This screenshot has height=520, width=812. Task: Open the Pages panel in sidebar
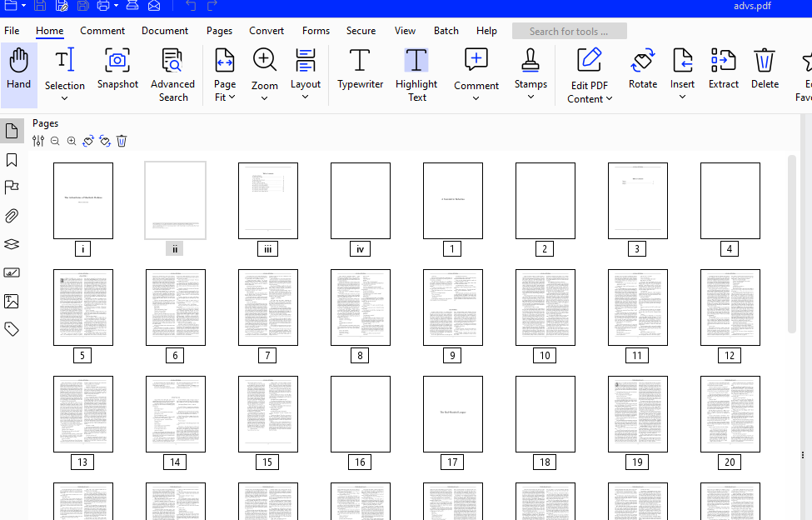point(12,131)
